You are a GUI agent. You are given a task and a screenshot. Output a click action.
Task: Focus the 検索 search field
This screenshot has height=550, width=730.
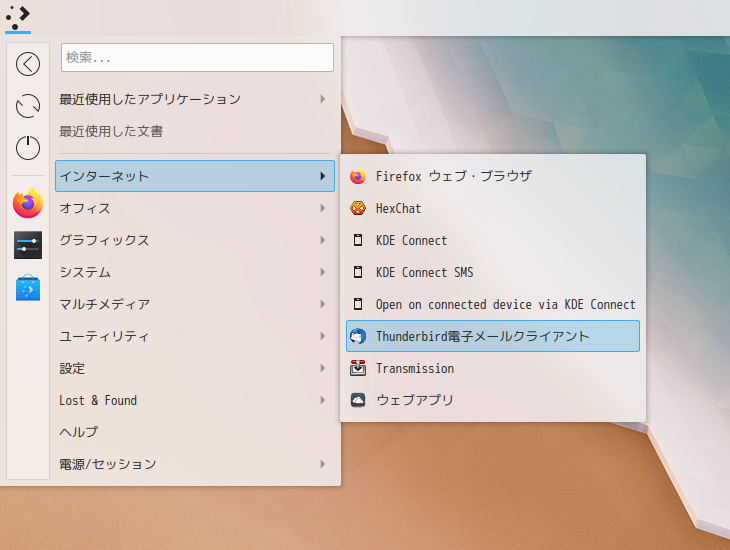click(x=197, y=57)
